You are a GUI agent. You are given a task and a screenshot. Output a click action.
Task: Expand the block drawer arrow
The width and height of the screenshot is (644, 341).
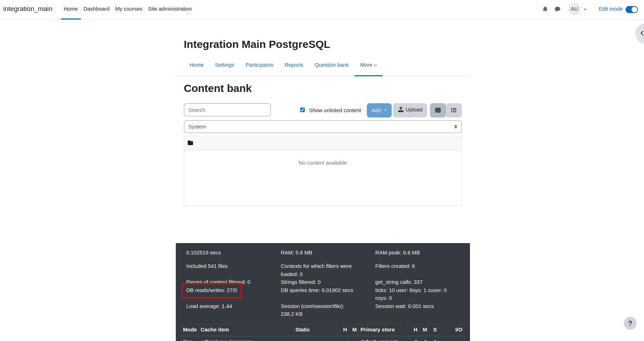coord(641,33)
